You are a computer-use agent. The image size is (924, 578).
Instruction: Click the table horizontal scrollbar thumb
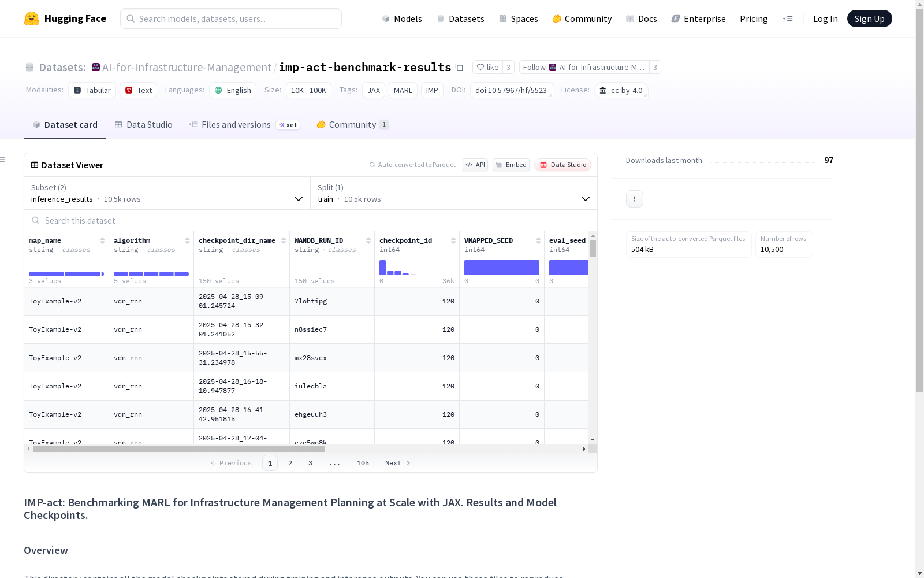pyautogui.click(x=178, y=449)
